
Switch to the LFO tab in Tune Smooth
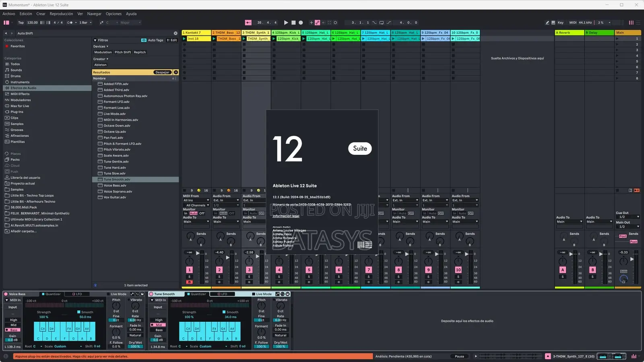tap(222, 294)
